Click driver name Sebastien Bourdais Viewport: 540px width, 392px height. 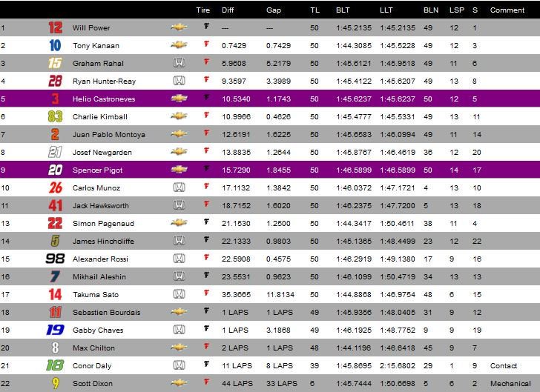106,313
